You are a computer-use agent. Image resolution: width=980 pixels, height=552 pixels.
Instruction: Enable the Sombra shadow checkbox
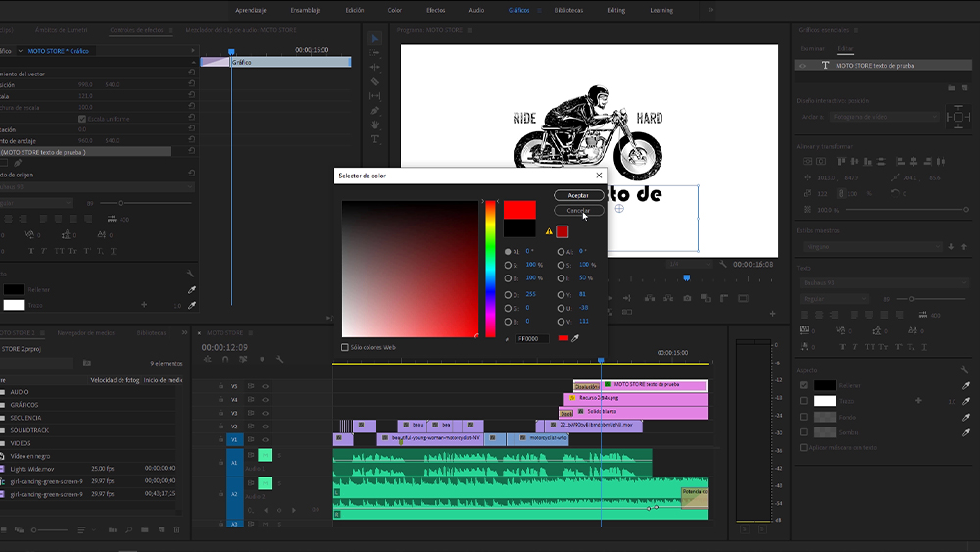click(x=804, y=432)
